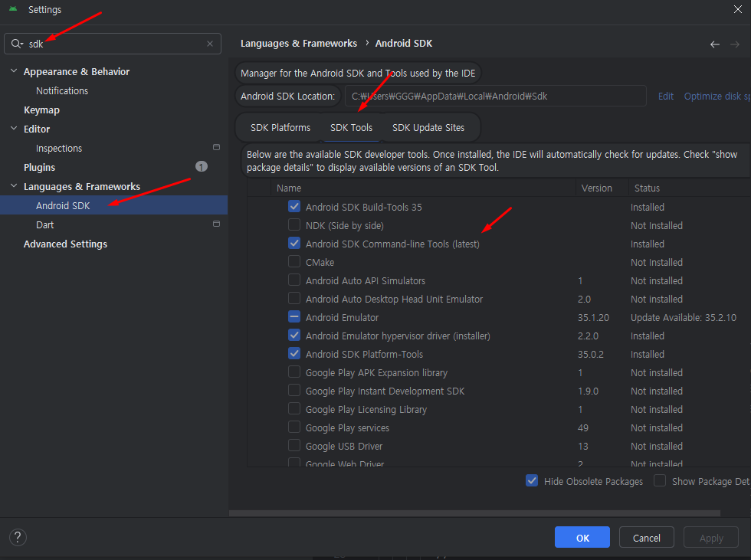Disable Hide Obsolete Packages
This screenshot has height=560, width=751.
[x=532, y=480]
